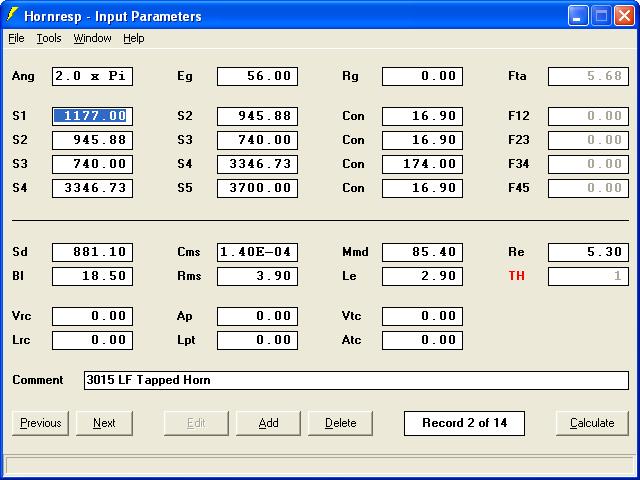Click the Con field on S2 to S3 row
This screenshot has width=640, height=480.
(422, 140)
